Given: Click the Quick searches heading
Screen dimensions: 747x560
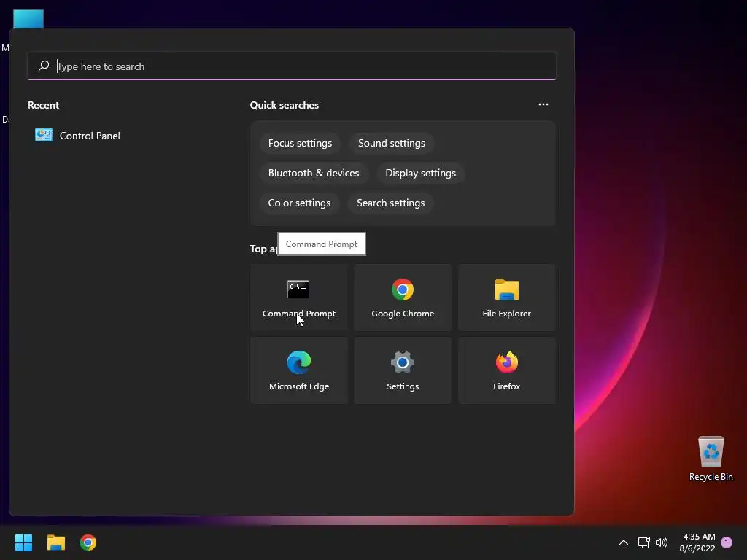Looking at the screenshot, I should click(x=285, y=105).
